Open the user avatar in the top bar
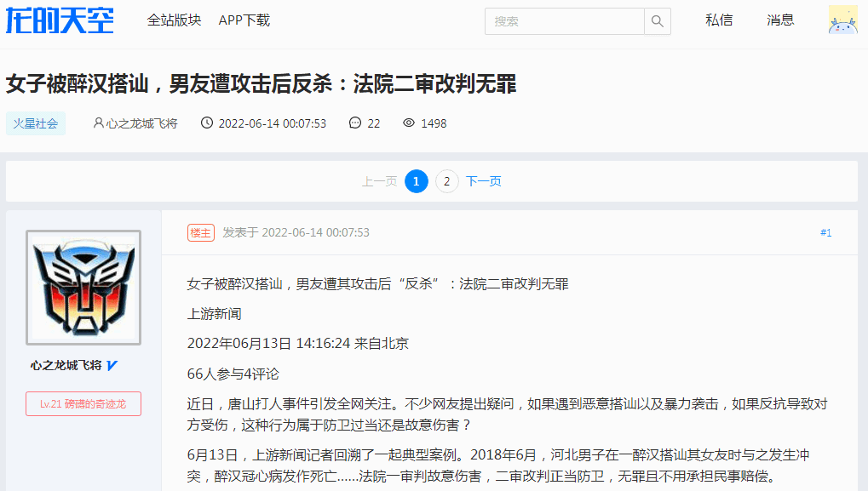868x491 pixels. (x=843, y=20)
